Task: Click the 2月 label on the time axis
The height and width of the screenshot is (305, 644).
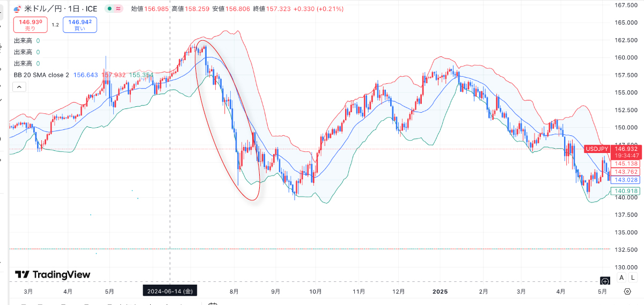Action: click(484, 292)
